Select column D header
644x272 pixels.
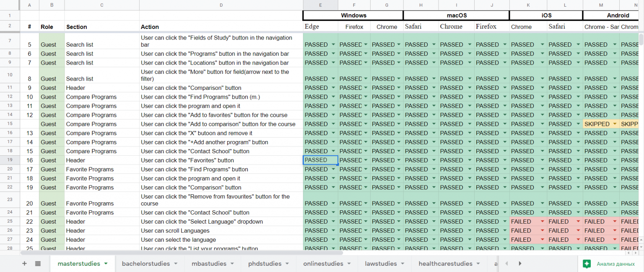221,5
